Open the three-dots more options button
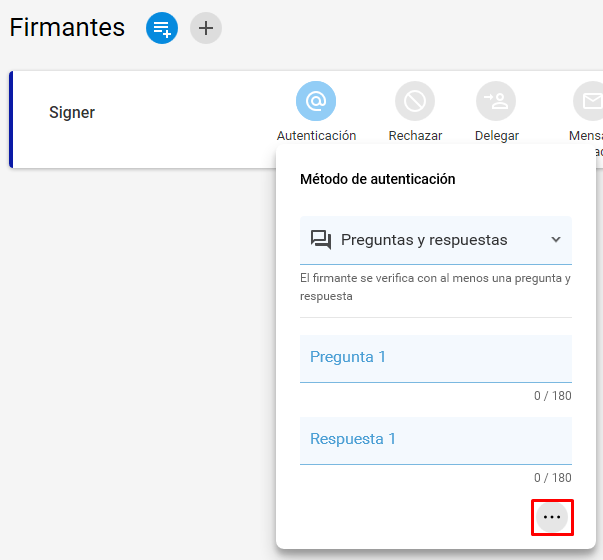This screenshot has height=560, width=603. [x=552, y=517]
